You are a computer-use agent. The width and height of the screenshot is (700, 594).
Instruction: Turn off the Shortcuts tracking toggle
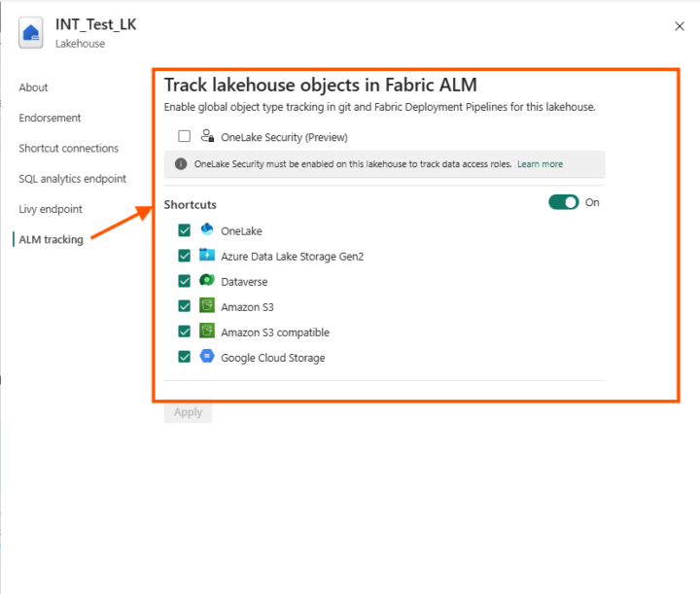(x=563, y=202)
